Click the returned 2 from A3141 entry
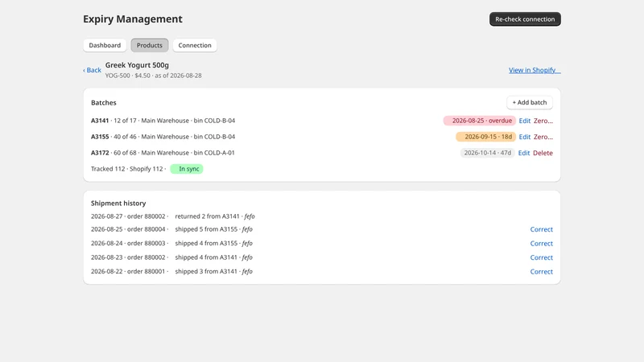Image resolution: width=644 pixels, height=362 pixels. point(215,216)
